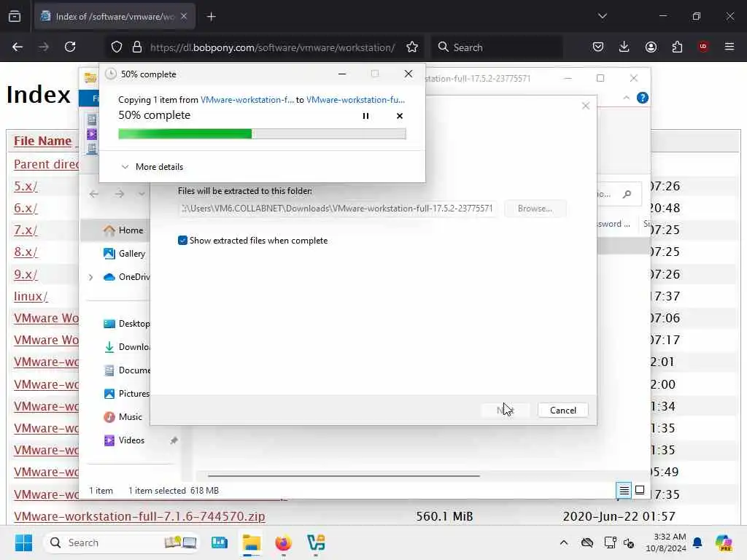
Task: Reload the Firefox page
Action: click(x=70, y=47)
